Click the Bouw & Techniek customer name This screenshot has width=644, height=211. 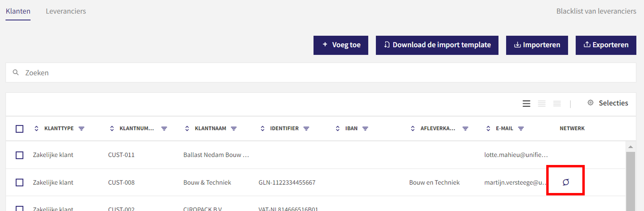[207, 182]
